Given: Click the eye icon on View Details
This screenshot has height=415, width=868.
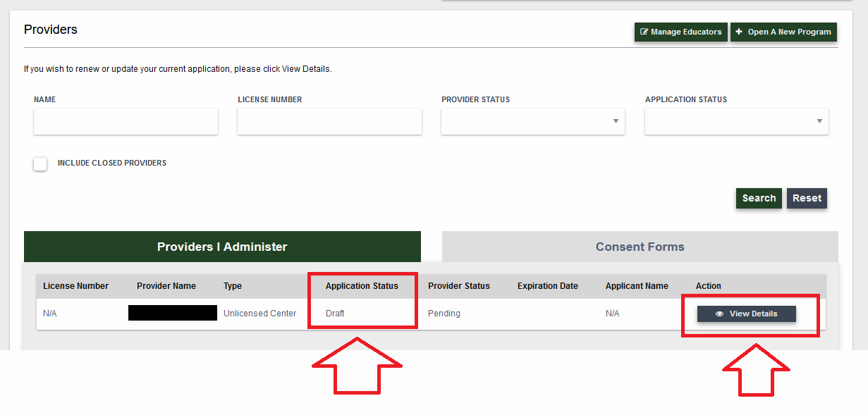Looking at the screenshot, I should 719,314.
